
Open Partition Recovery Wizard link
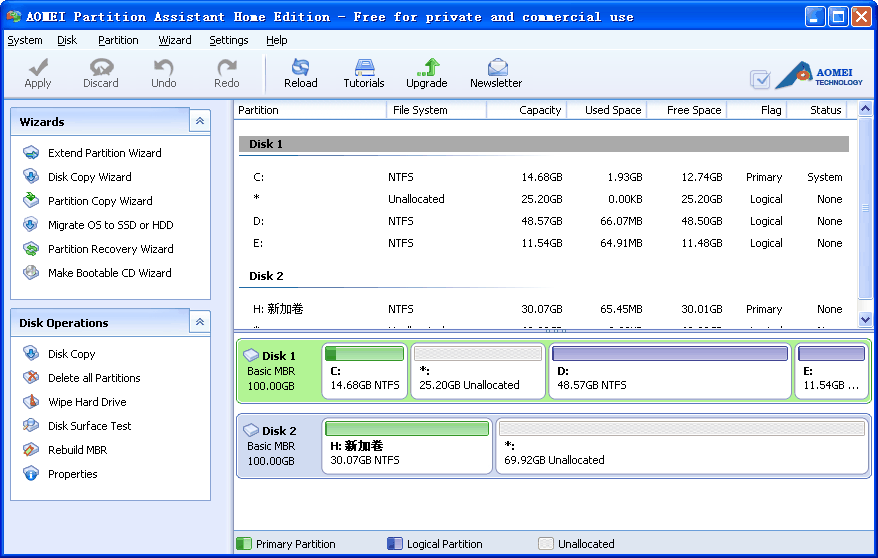coord(111,248)
